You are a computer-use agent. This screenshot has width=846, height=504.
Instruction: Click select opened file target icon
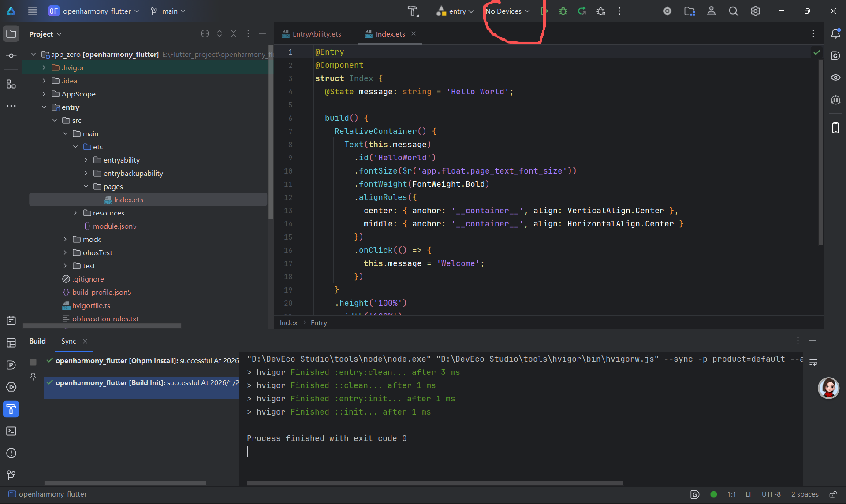pos(205,33)
